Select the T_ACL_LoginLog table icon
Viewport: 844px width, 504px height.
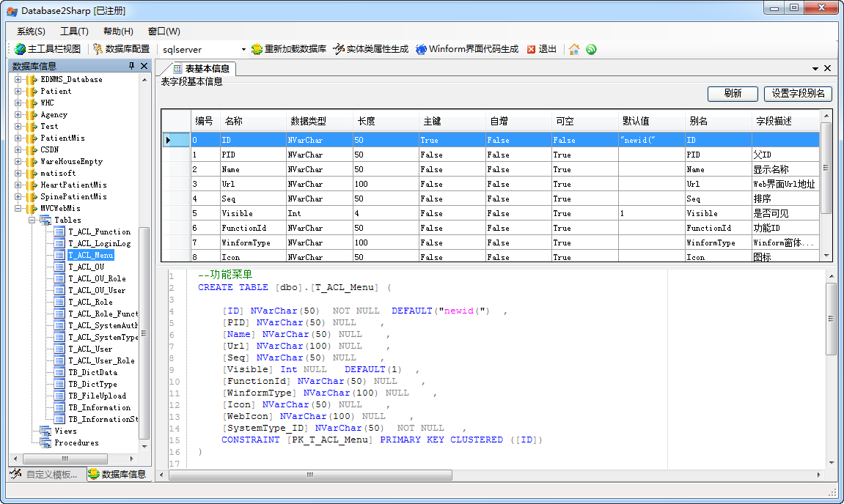[59, 244]
